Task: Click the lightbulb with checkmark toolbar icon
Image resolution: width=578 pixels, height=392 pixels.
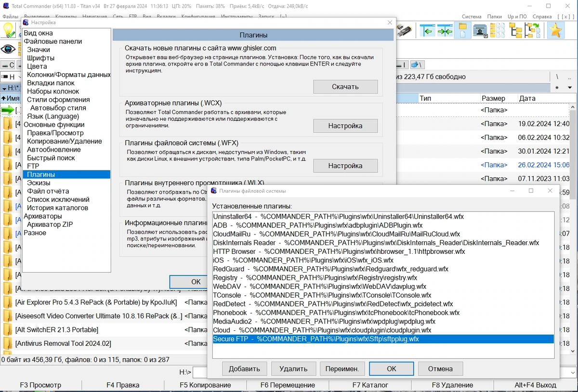Action: [9, 30]
